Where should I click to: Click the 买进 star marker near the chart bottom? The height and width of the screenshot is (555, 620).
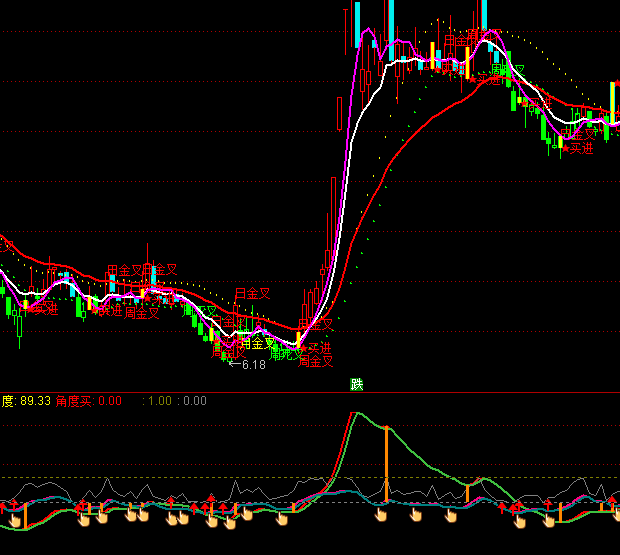[315, 348]
